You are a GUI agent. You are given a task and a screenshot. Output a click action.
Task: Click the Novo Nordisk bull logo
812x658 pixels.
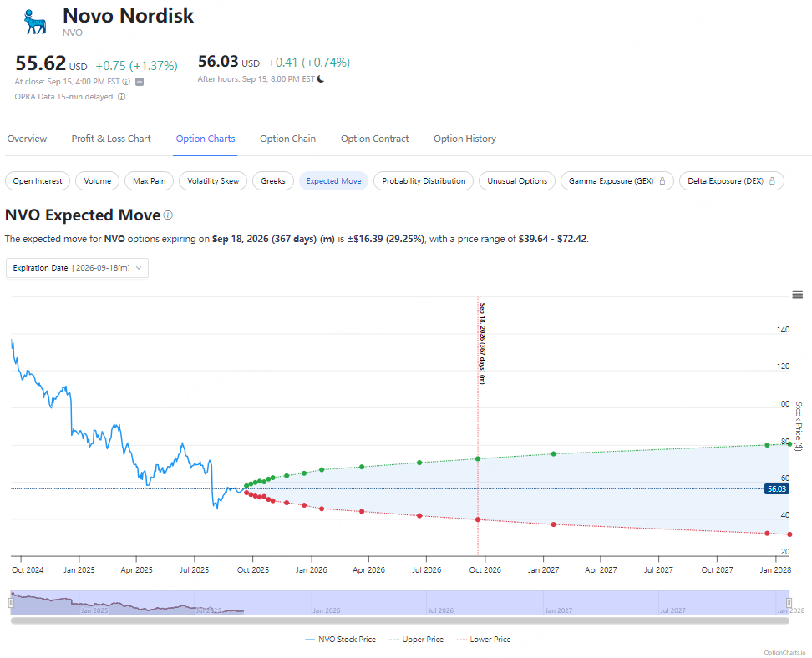coord(35,22)
